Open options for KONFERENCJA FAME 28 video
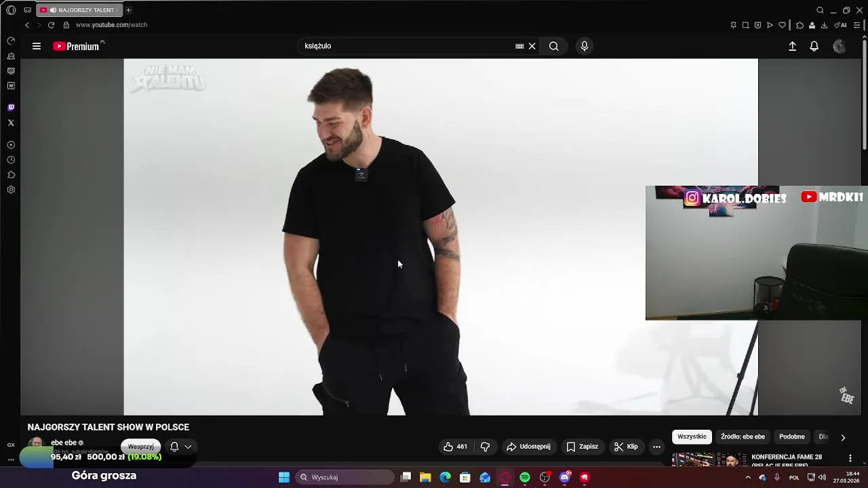The width and height of the screenshot is (868, 488). (x=850, y=459)
